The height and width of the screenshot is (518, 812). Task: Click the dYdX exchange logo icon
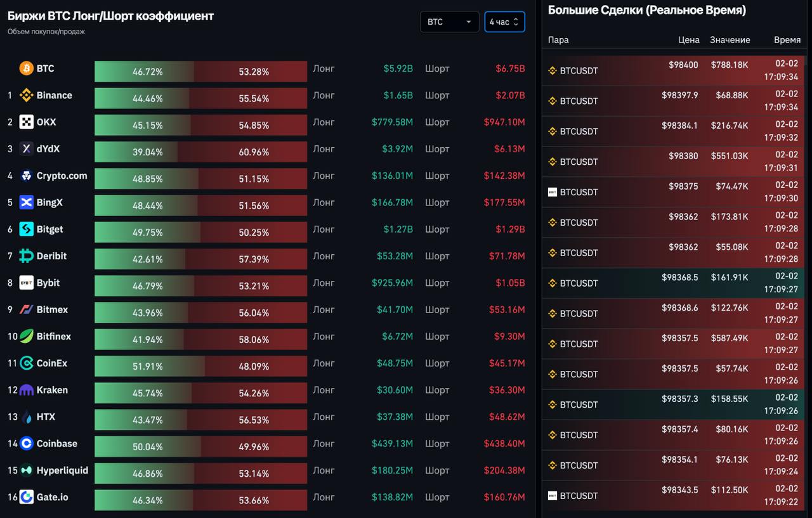[x=26, y=149]
